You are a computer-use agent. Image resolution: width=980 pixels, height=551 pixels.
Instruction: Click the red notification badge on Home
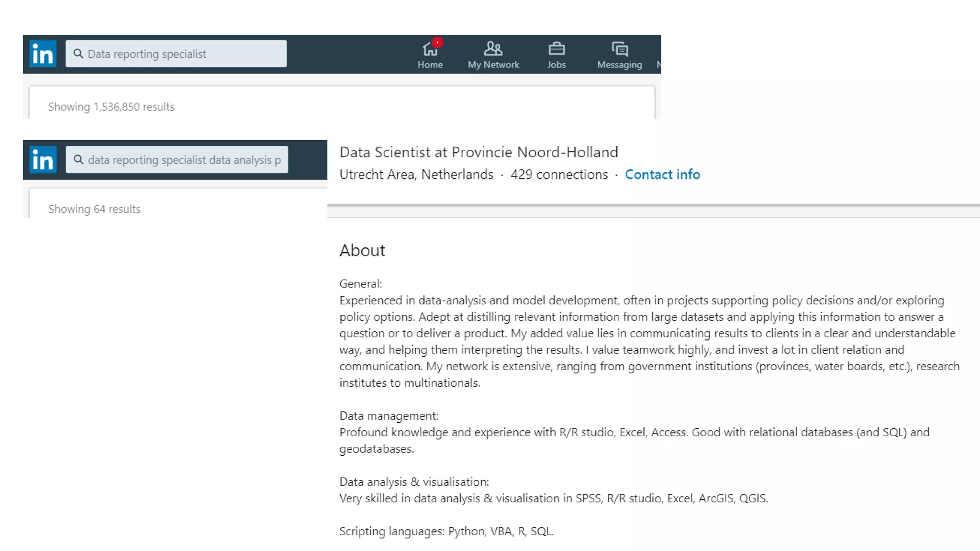coord(437,42)
